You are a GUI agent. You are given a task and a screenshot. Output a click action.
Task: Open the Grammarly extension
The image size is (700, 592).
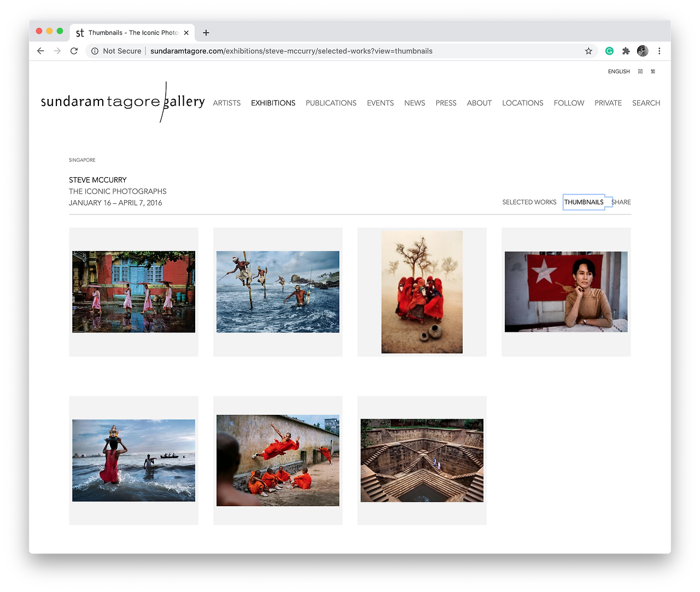click(609, 51)
